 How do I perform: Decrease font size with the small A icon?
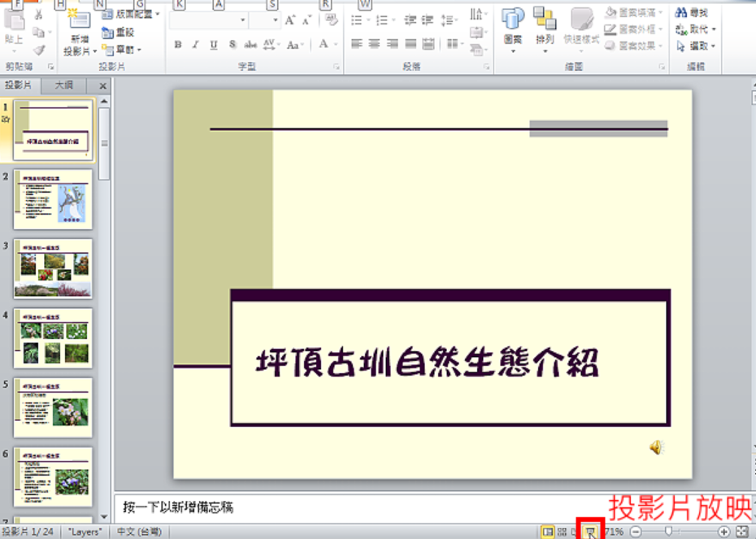pyautogui.click(x=306, y=20)
